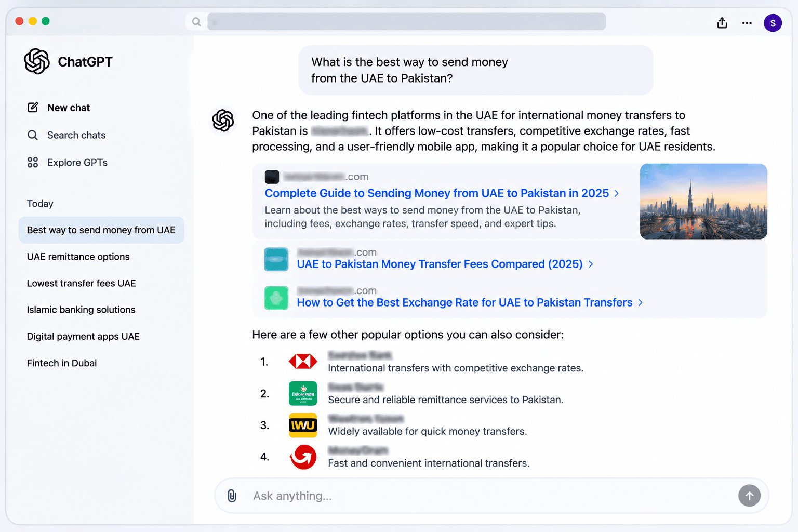Open the three-dot more options menu
Image resolution: width=798 pixels, height=532 pixels.
coord(747,23)
